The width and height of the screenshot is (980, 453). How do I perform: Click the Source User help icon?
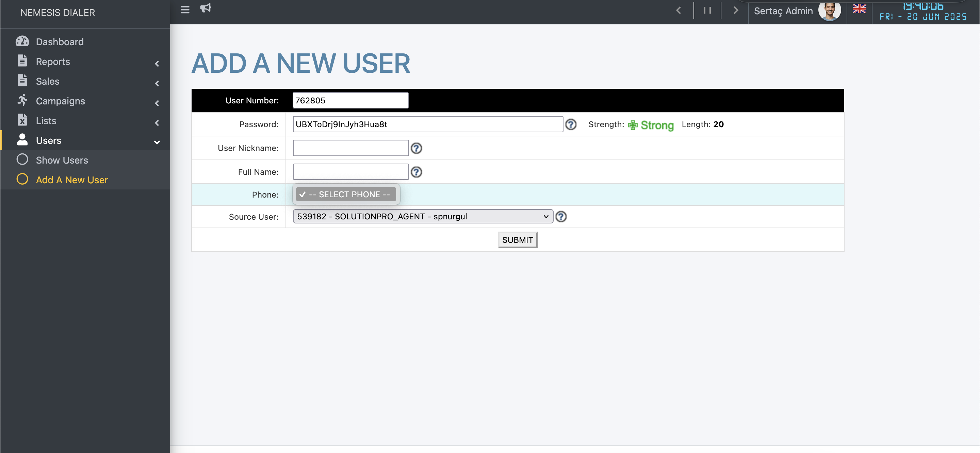pyautogui.click(x=561, y=217)
